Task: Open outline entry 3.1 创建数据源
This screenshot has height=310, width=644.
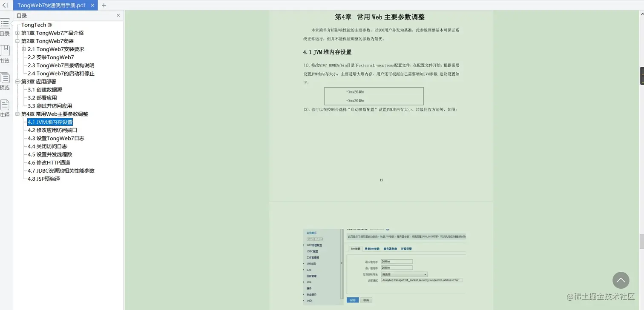Action: [x=45, y=89]
